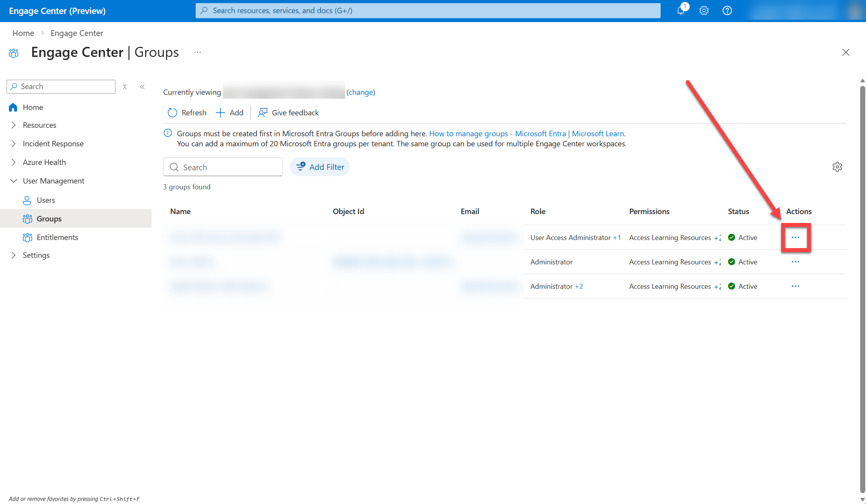The image size is (866, 504).
Task: Click 'User Access Administrator' role cell
Action: [570, 238]
